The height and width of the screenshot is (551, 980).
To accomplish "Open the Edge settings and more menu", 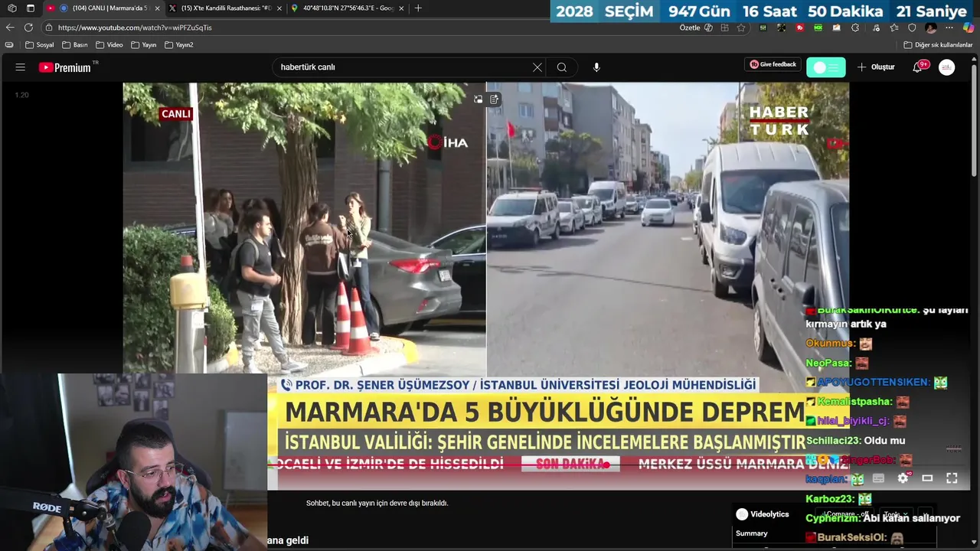I will coord(949,28).
